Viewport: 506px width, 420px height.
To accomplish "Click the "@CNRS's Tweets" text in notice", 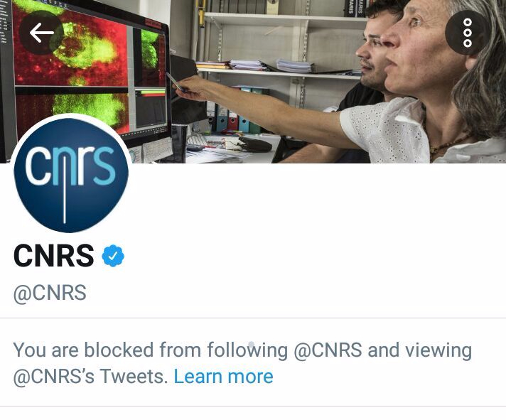I will pos(90,377).
